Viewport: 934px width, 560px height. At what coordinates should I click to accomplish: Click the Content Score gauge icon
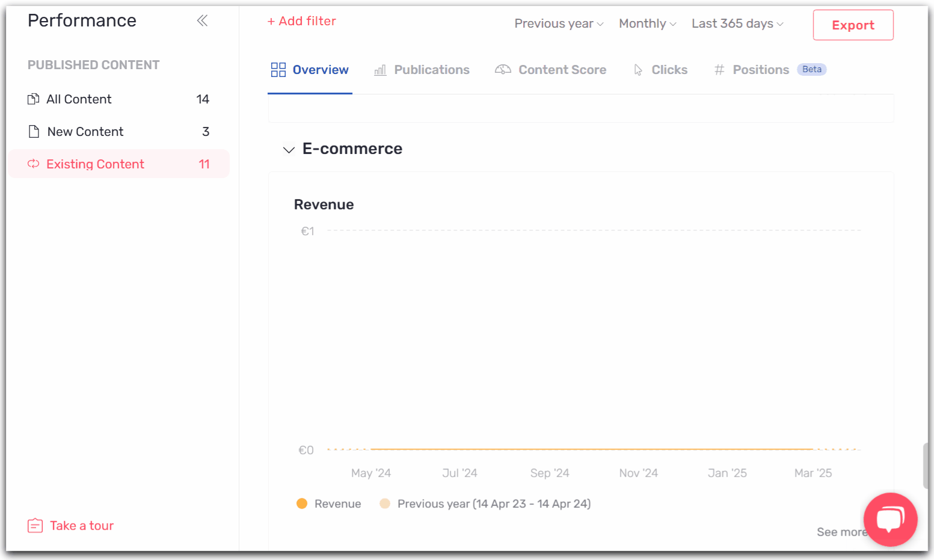click(x=503, y=70)
